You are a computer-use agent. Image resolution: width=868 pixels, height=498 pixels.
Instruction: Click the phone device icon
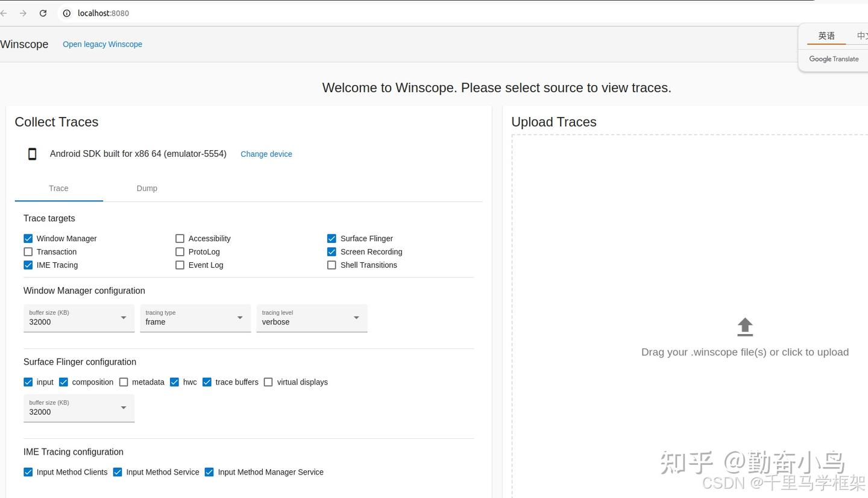33,154
